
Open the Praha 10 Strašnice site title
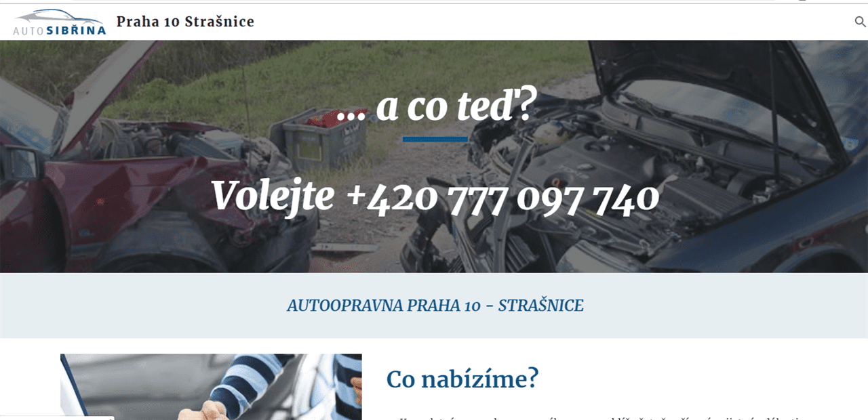(x=185, y=22)
